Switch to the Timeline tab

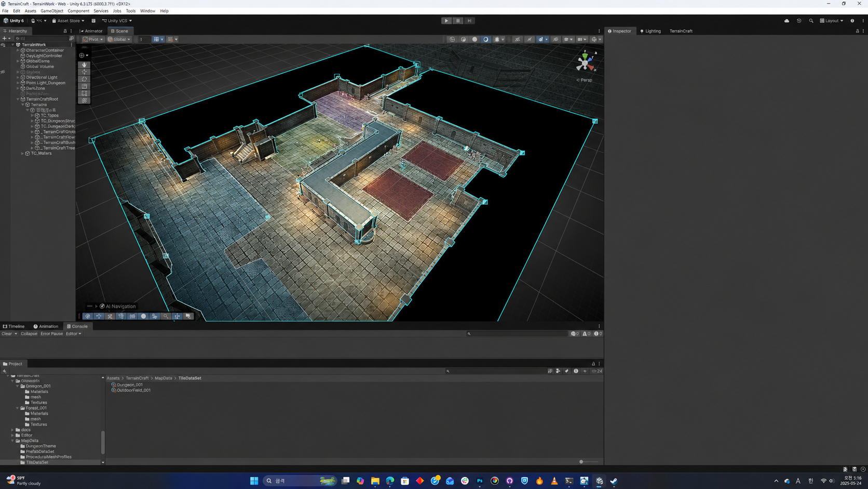pos(13,326)
